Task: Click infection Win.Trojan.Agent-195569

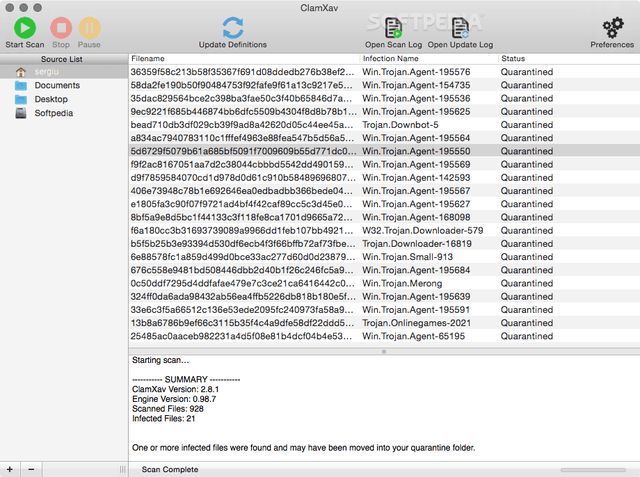Action: point(416,164)
